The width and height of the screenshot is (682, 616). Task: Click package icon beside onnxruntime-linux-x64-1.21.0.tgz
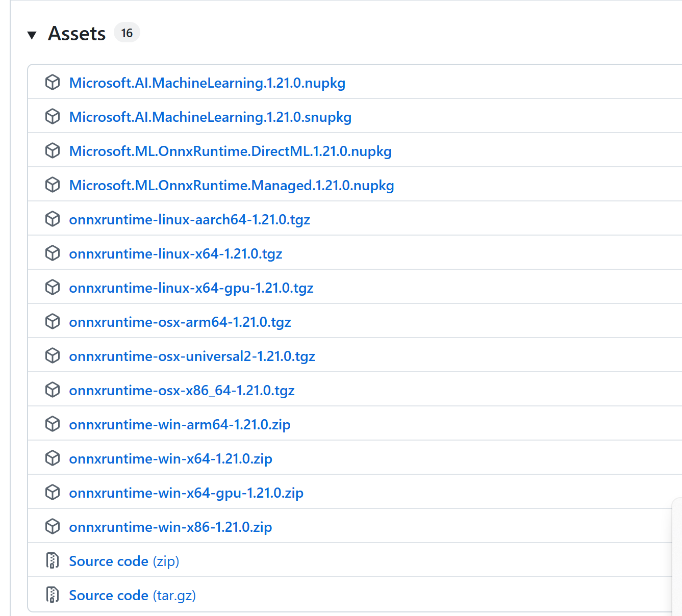[x=53, y=253]
